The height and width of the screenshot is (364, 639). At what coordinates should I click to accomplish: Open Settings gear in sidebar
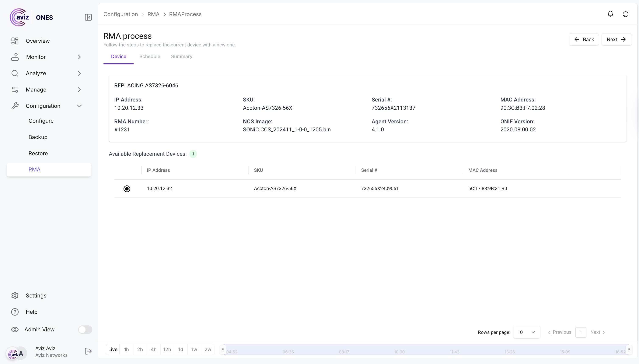(x=15, y=296)
